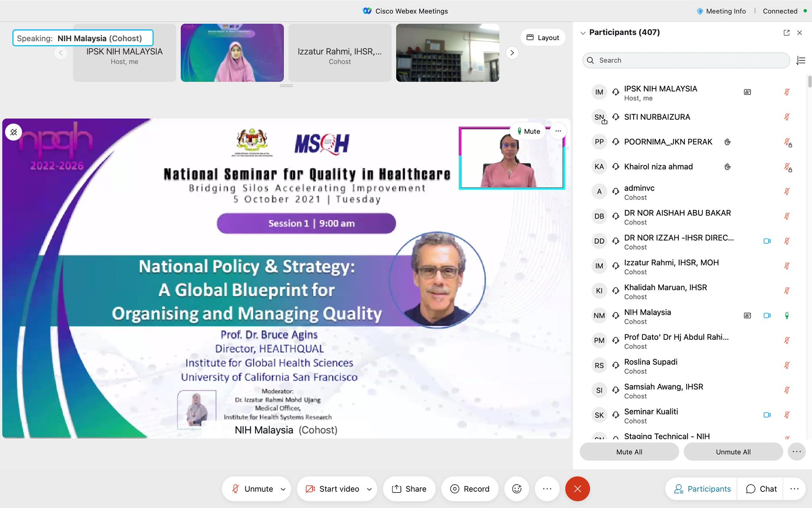The height and width of the screenshot is (508, 812).
Task: Collapse the Participants list header
Action: coord(583,33)
